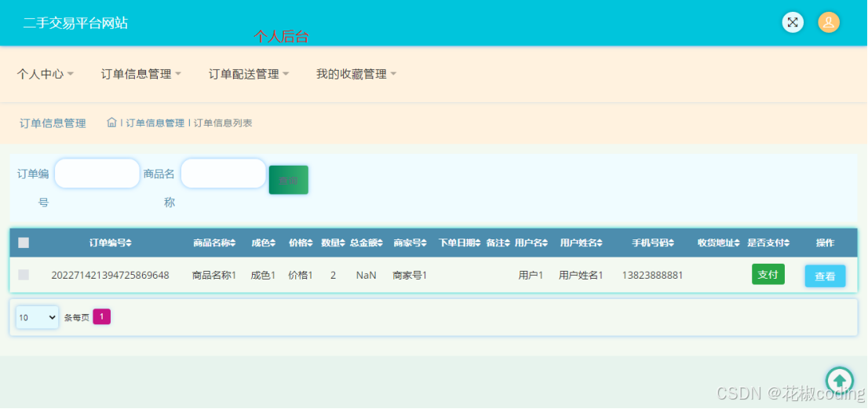Screen dimensions: 868x409
Task: Sort by 商家号 column arrows
Action: point(424,243)
